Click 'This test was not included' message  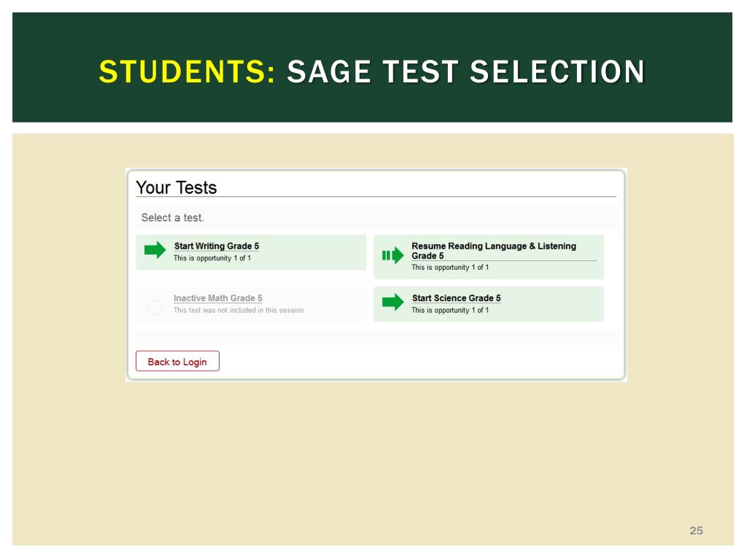coord(239,310)
